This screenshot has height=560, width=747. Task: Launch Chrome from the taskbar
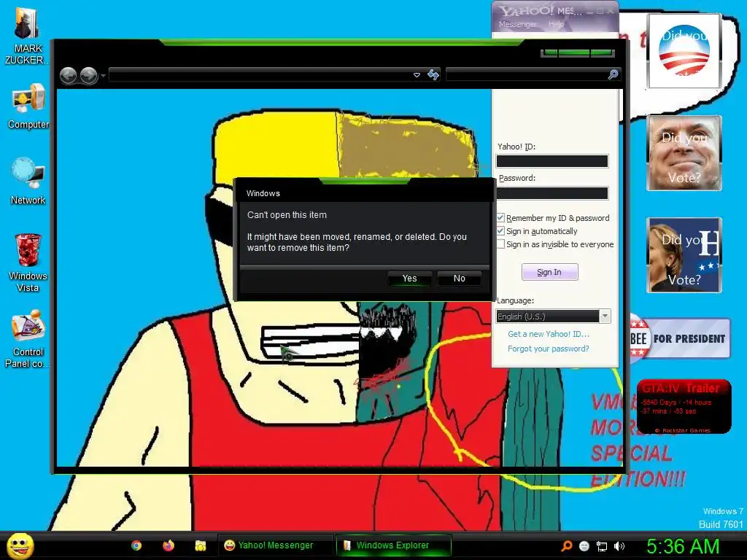coord(136,545)
